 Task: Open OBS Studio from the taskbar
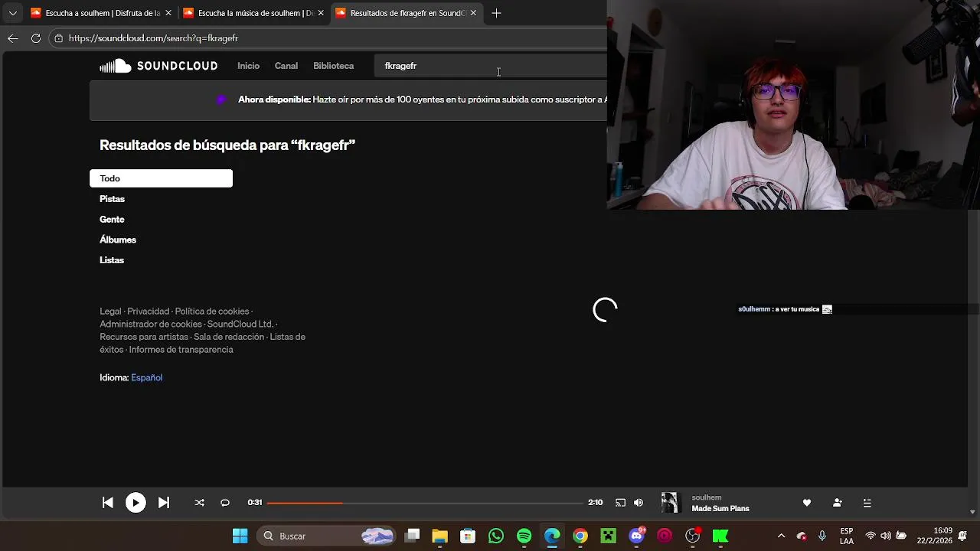(692, 536)
